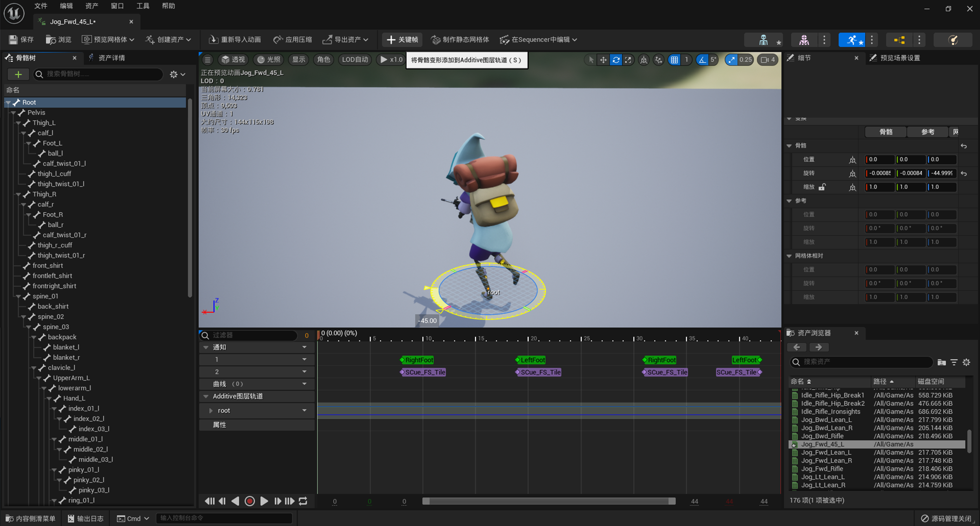Open the Animation Blueprint mode
980x526 pixels.
(x=899, y=40)
